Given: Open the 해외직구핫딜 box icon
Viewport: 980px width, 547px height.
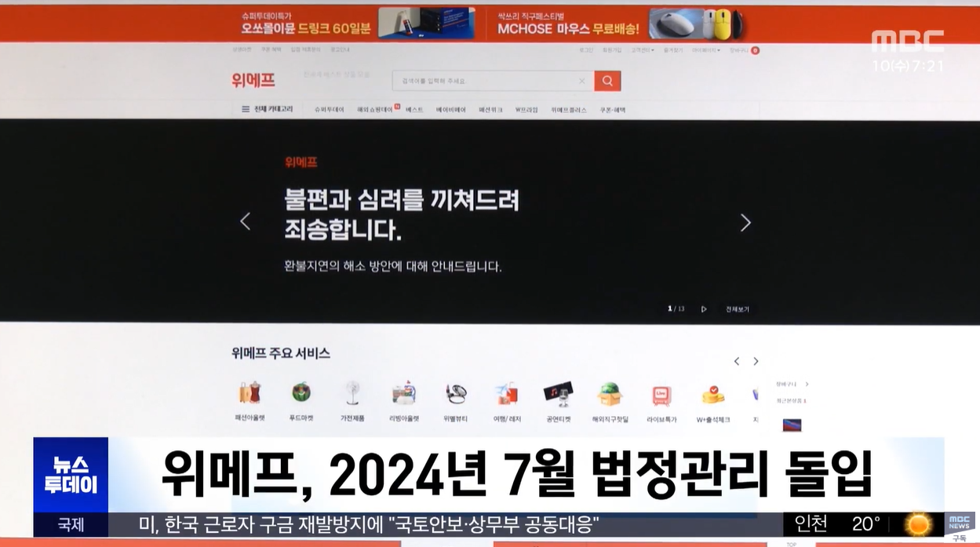Looking at the screenshot, I should [x=610, y=392].
